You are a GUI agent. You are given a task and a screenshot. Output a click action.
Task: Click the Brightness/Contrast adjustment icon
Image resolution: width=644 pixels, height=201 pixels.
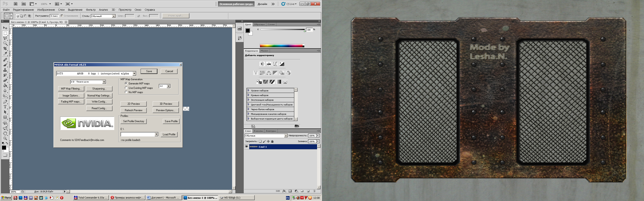click(x=262, y=64)
